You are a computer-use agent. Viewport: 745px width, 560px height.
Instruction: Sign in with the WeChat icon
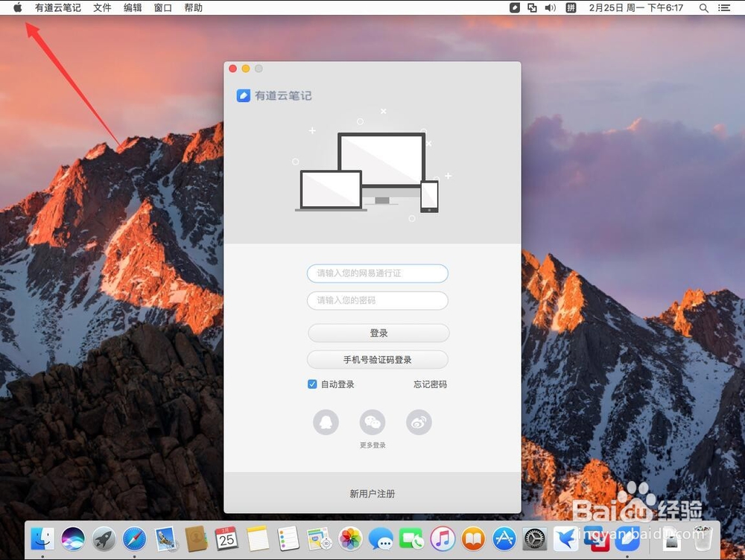372,421
